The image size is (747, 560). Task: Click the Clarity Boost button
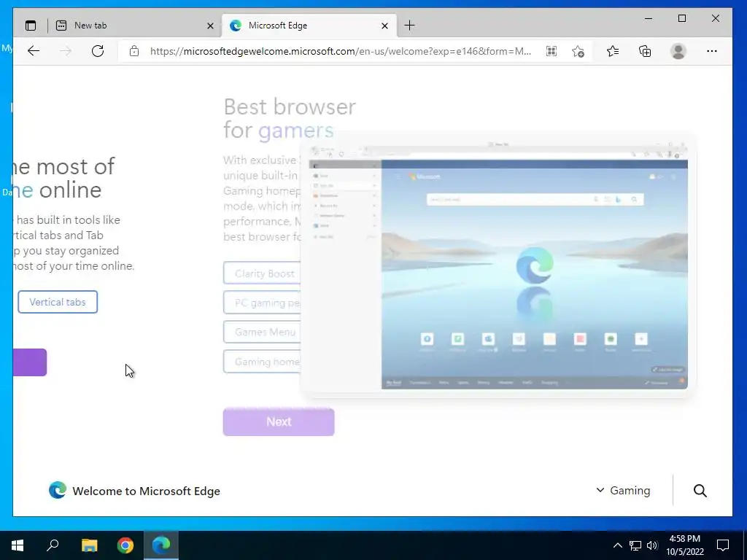pos(262,273)
